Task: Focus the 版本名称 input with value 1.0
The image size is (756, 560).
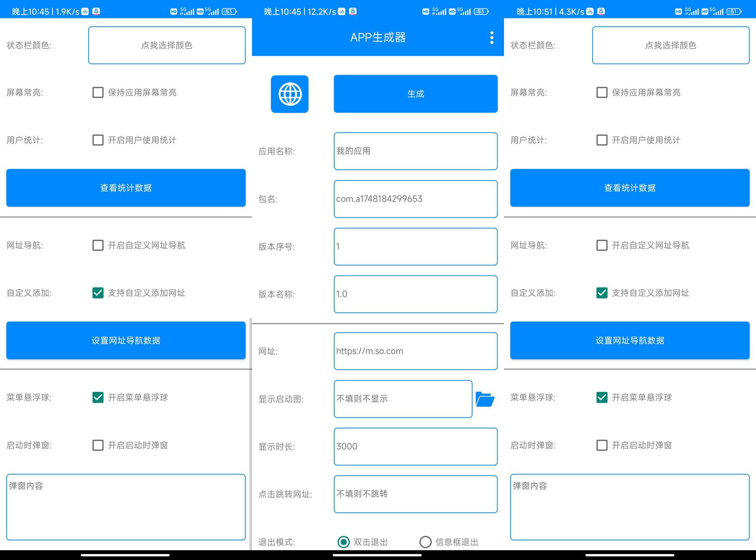Action: pos(416,294)
